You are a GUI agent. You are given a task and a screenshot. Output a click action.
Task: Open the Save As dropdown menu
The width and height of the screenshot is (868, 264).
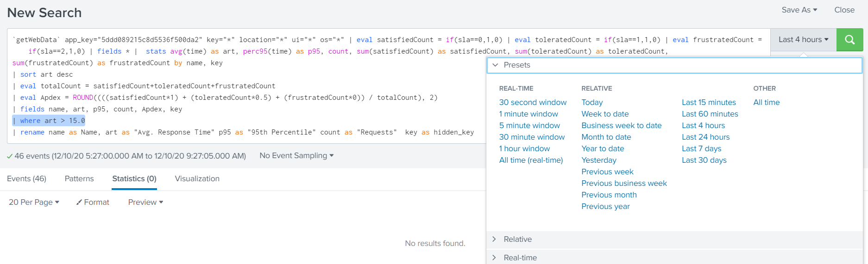click(x=799, y=10)
